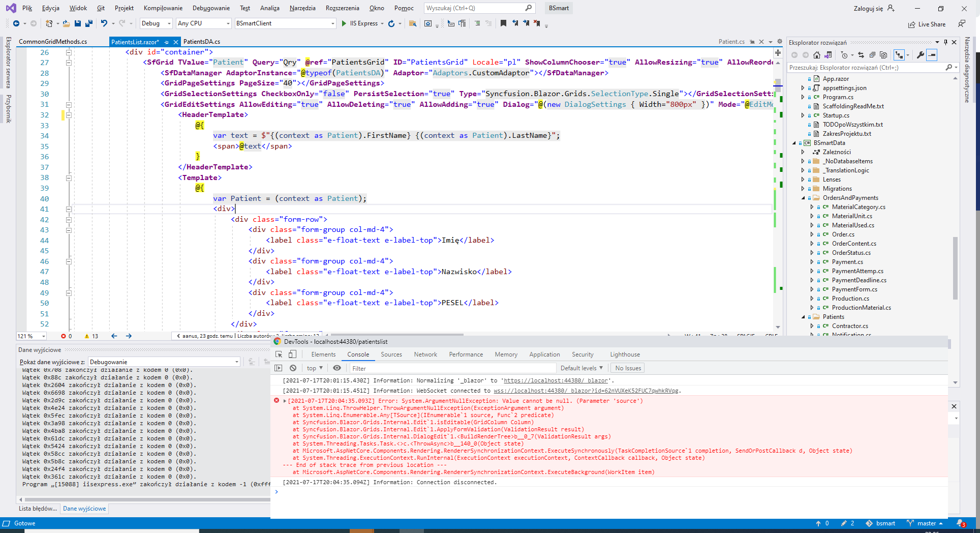Image resolution: width=980 pixels, height=533 pixels.
Task: Click Home icon in Solution Explorer
Action: (816, 55)
